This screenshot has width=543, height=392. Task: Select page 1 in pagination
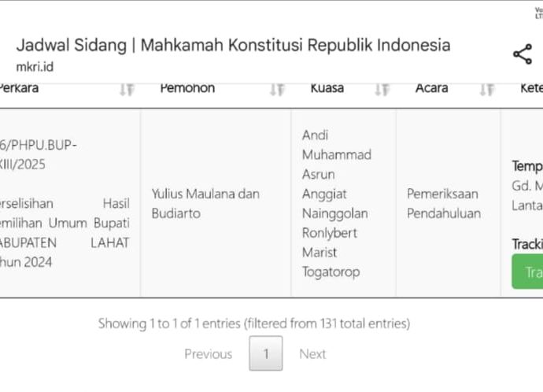click(266, 354)
